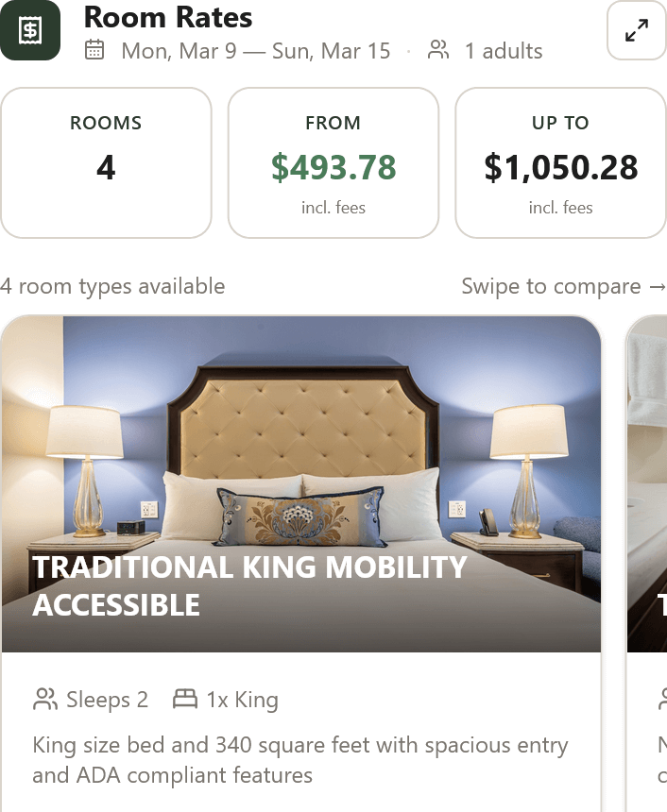The height and width of the screenshot is (812, 667).
Task: Click the King size bed room description text
Action: click(300, 760)
